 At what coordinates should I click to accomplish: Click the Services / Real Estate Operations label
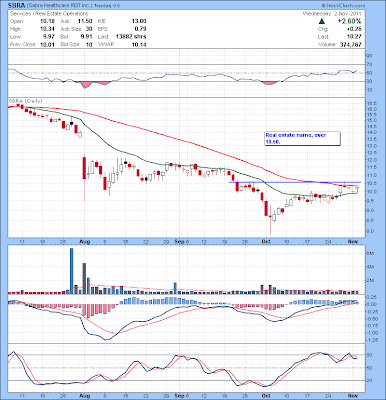tap(49, 14)
